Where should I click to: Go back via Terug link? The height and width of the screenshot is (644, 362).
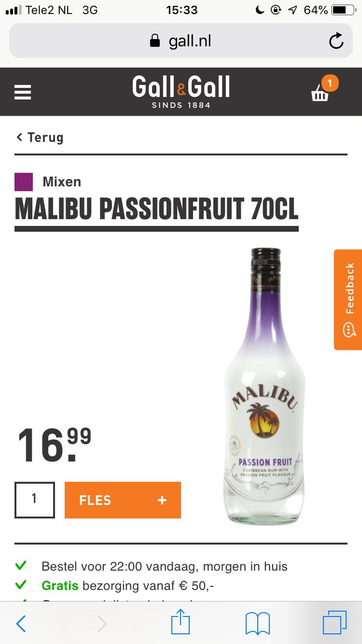tap(40, 138)
